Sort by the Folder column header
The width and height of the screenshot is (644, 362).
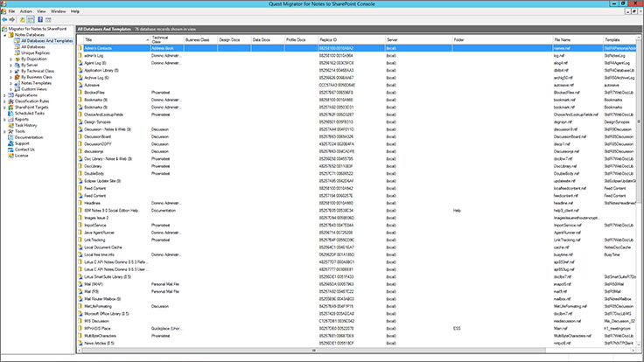click(x=502, y=40)
